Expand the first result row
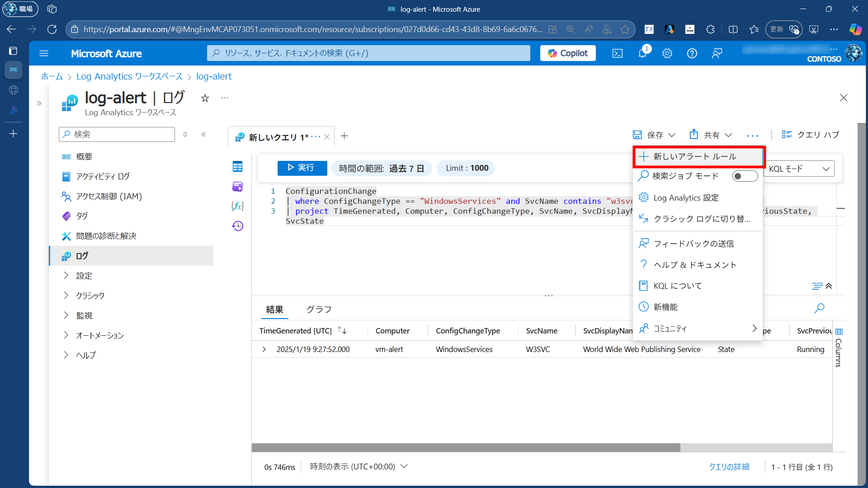The image size is (868, 488). [x=264, y=349]
